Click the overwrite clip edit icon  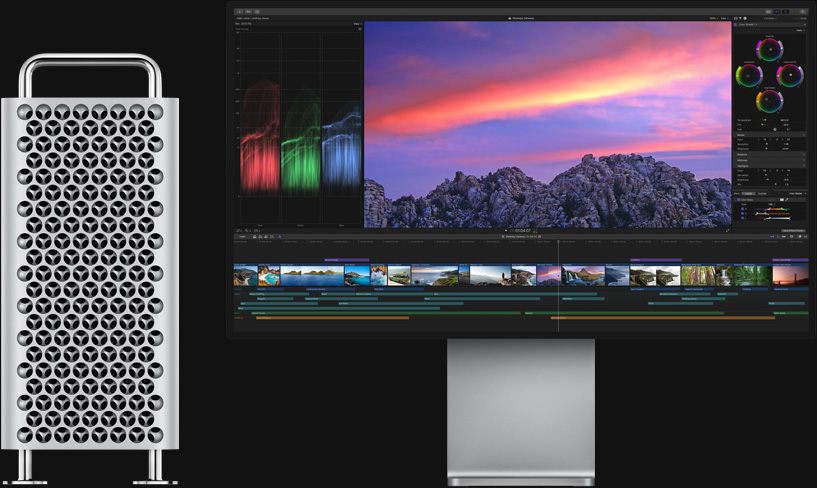point(272,236)
